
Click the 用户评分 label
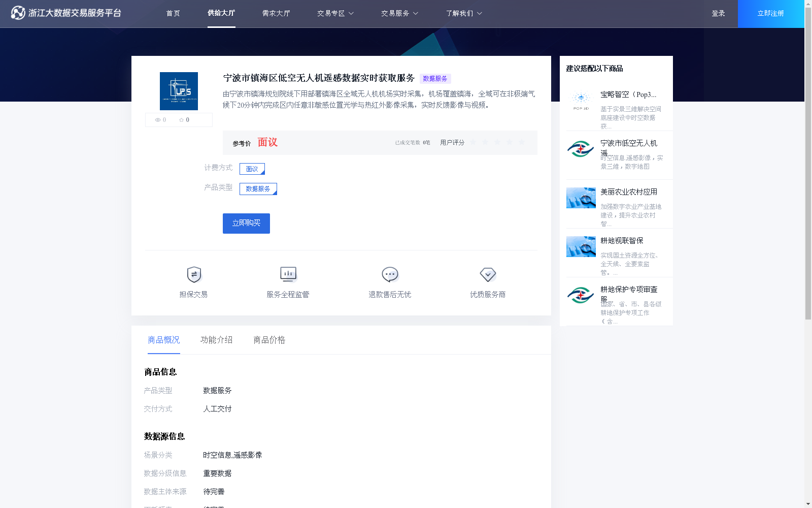[452, 143]
